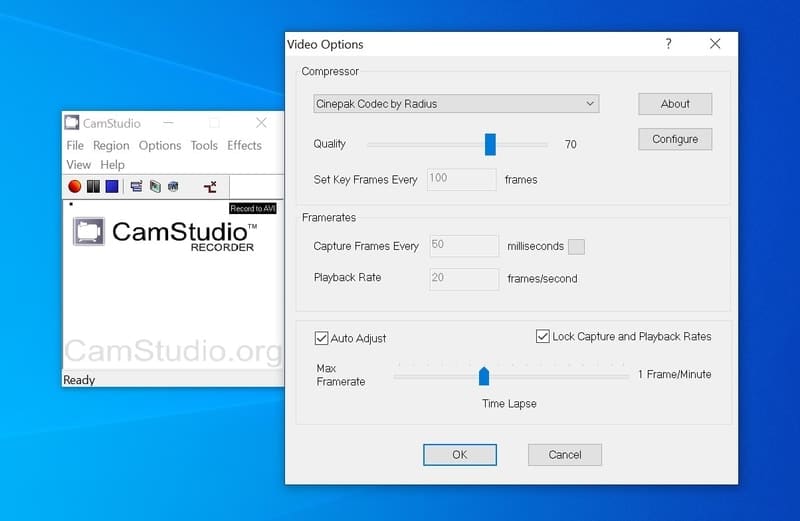
Task: Click the Help question mark in Video Options
Action: (668, 44)
